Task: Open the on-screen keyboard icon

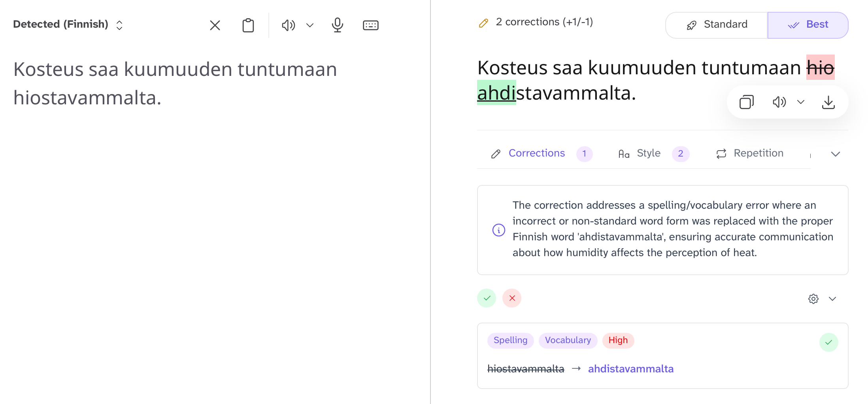Action: [370, 25]
